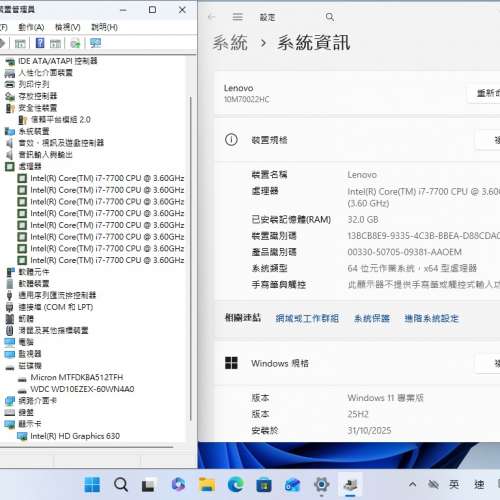Viewport: 500px width, 500px height.
Task: Select the Human Interface Devices (人性化介面裝置) icon
Action: pyautogui.click(x=10, y=73)
